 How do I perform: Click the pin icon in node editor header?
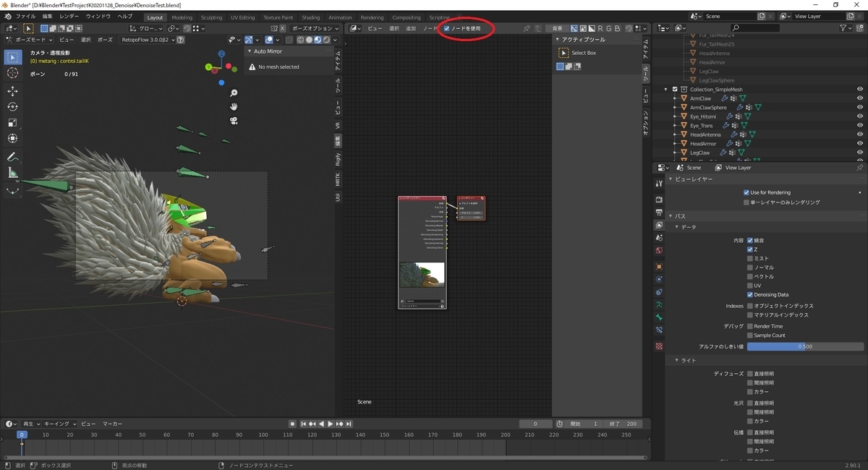(x=527, y=28)
